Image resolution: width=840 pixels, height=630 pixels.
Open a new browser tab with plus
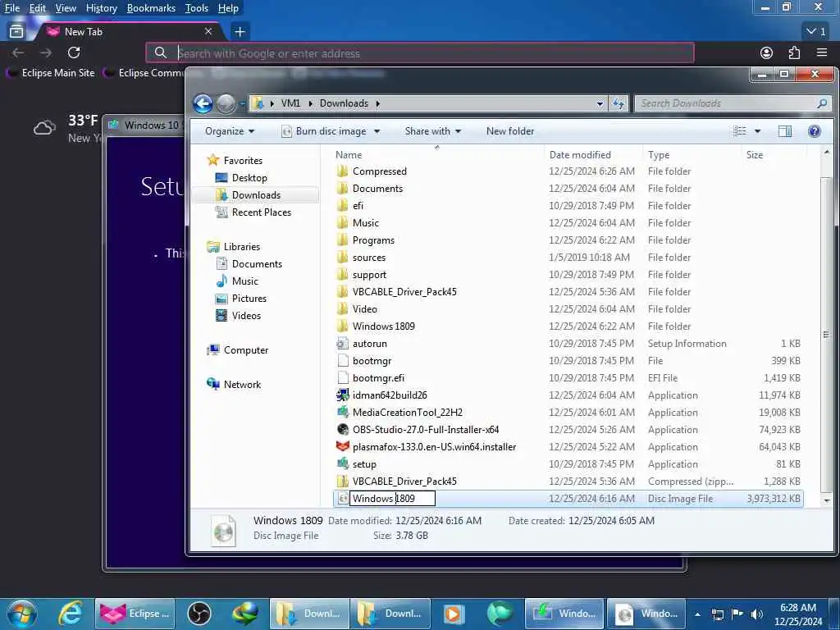[x=240, y=32]
